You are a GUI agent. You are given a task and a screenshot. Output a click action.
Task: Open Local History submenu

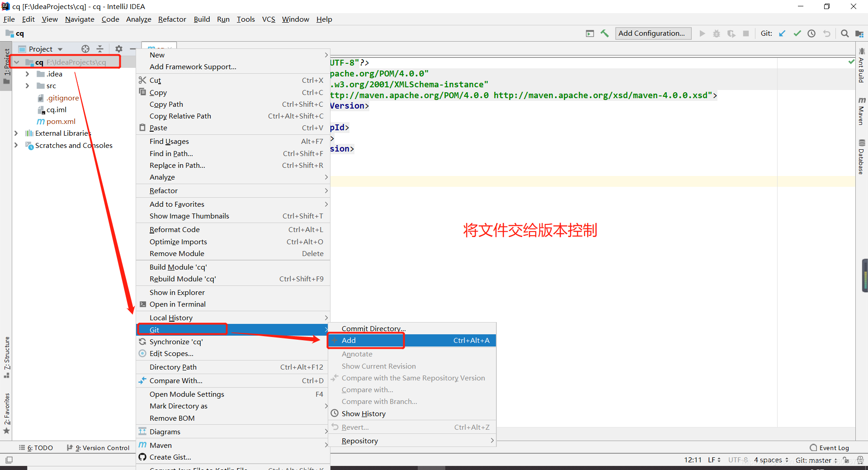tap(233, 318)
